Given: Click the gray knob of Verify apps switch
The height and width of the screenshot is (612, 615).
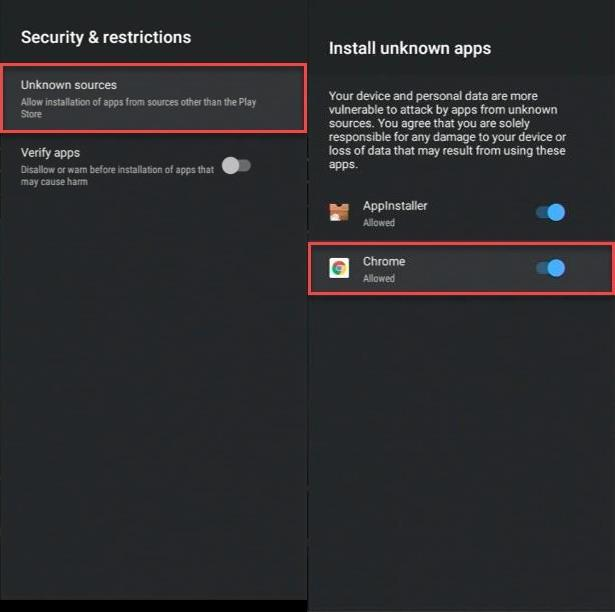Looking at the screenshot, I should [231, 165].
